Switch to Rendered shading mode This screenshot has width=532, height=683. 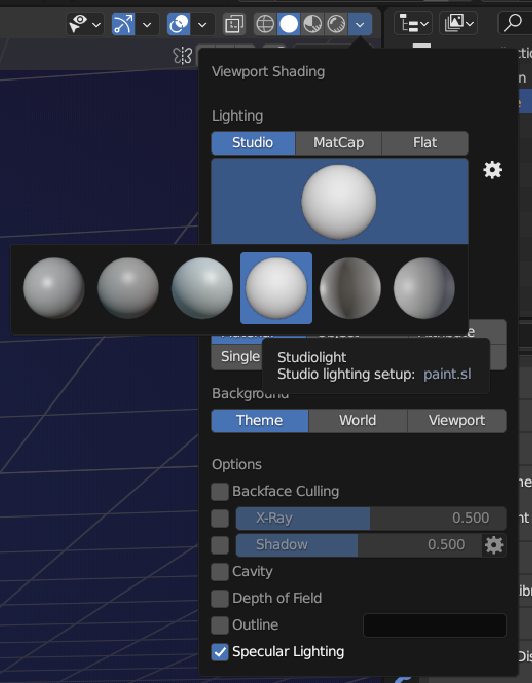point(336,24)
